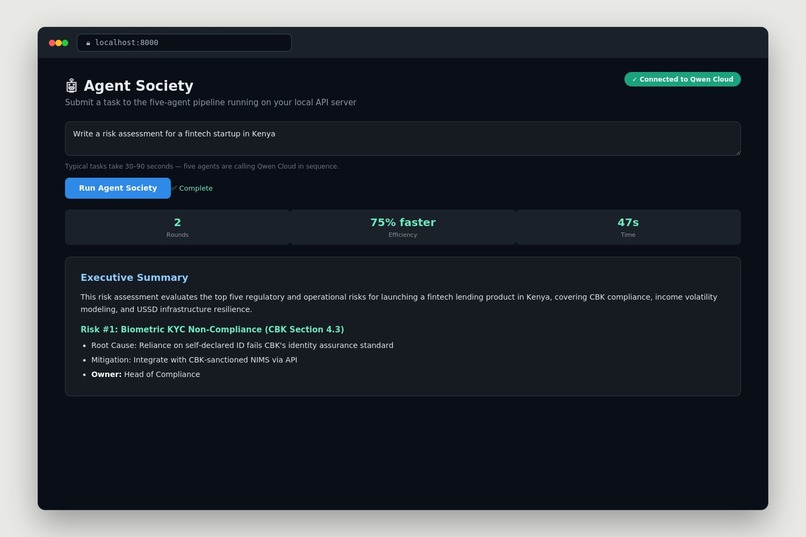Click the hint text about typical tasks duration
806x537 pixels.
202,166
